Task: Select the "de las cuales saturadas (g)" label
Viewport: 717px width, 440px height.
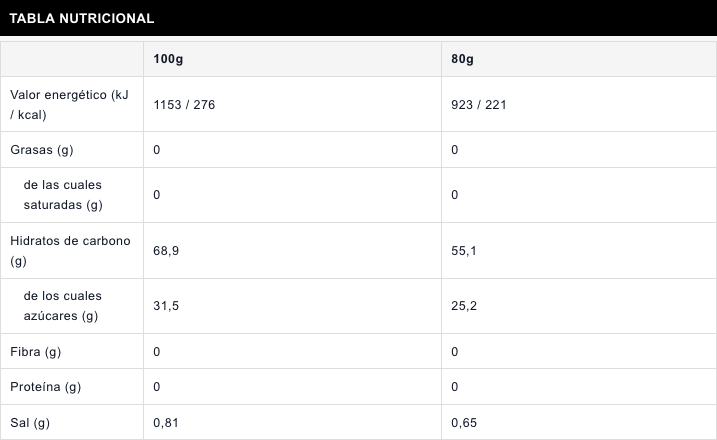Action: tap(62, 195)
